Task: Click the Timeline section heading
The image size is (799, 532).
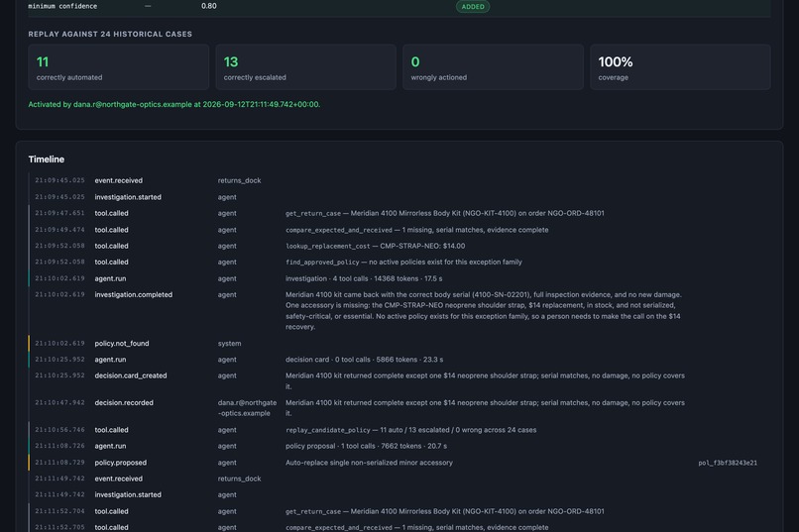Action: point(47,160)
